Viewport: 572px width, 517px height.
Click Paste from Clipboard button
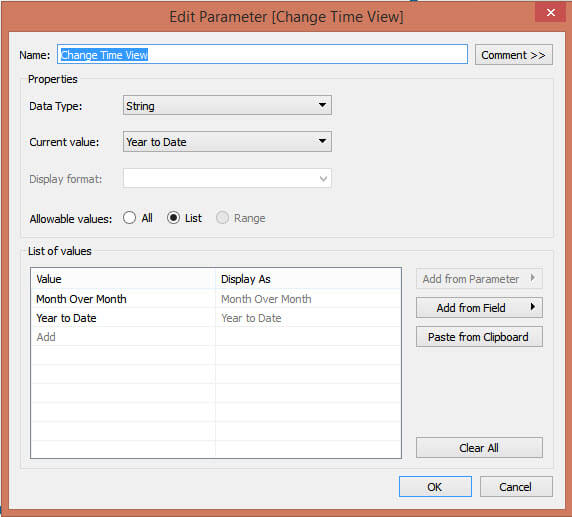479,337
